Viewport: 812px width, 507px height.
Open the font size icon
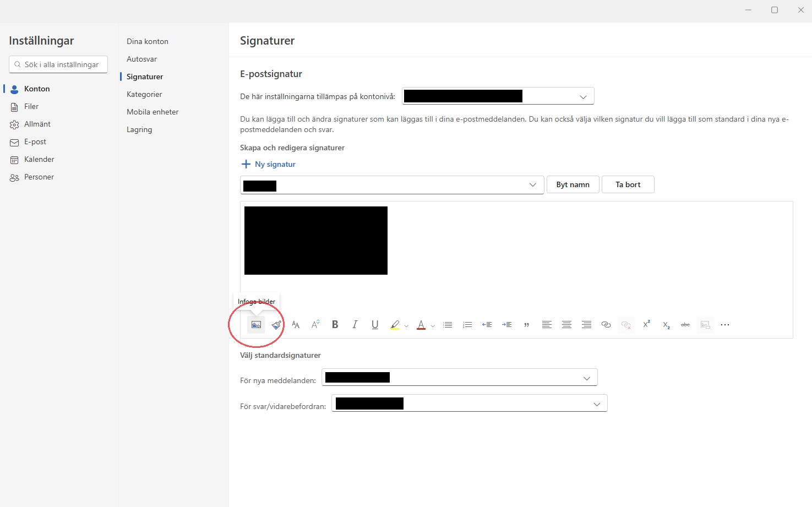point(315,325)
